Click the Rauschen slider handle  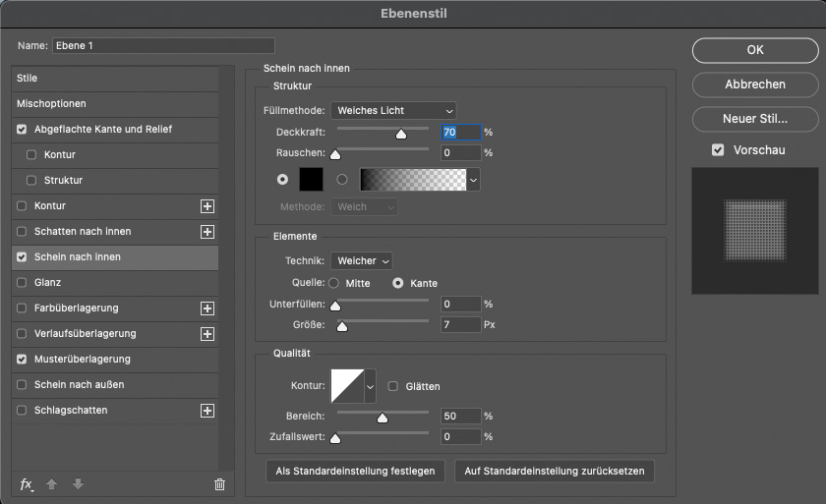pos(335,154)
